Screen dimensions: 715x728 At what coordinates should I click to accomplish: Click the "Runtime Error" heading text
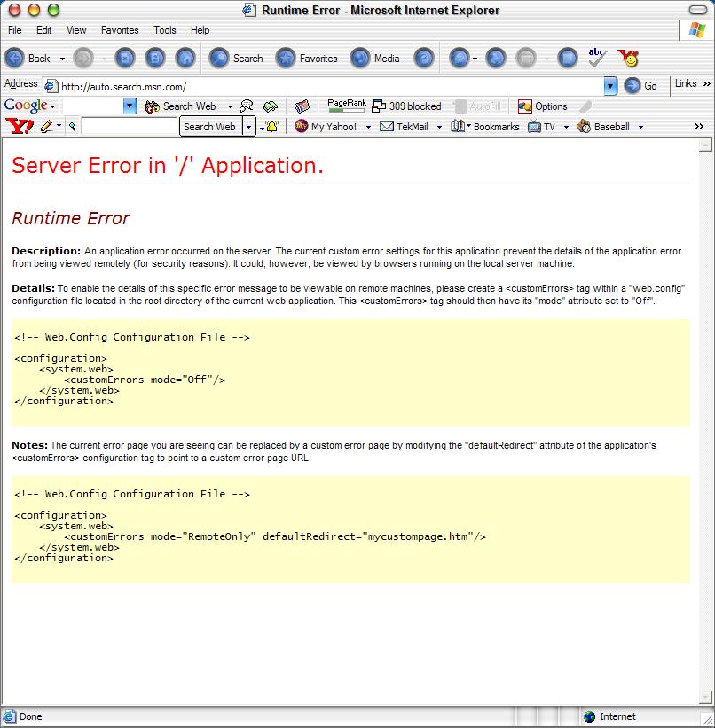(x=71, y=218)
